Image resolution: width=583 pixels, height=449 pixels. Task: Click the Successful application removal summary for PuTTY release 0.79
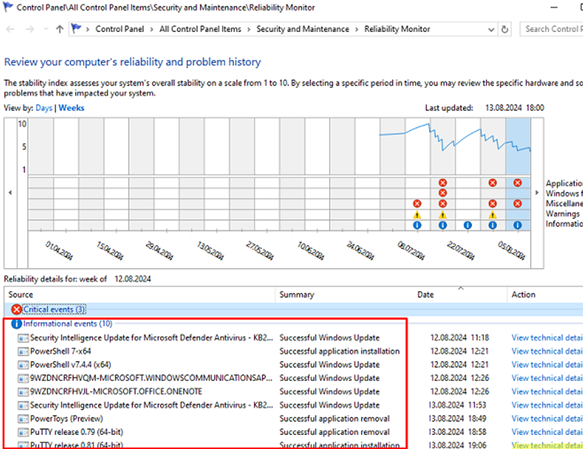click(335, 432)
